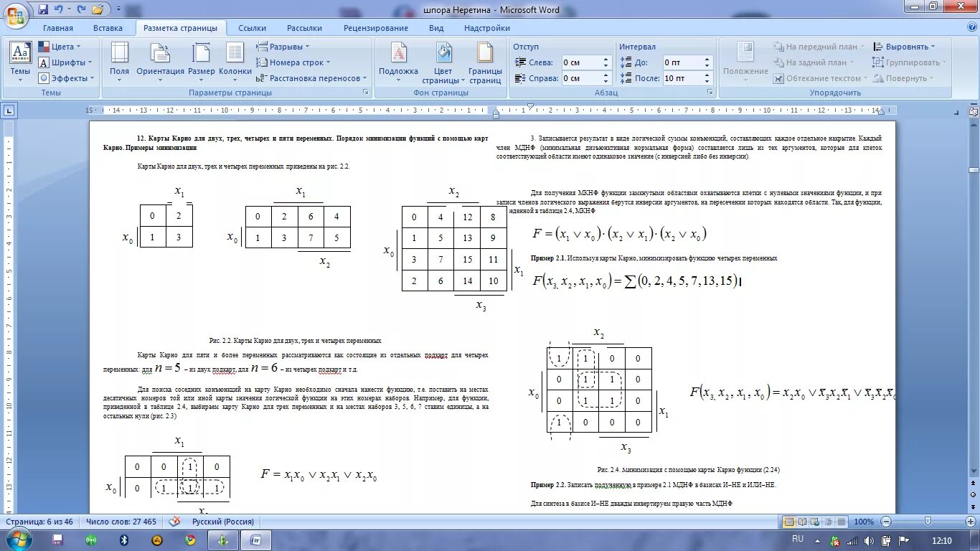Expand the Номера строк dropdown
Image resolution: width=980 pixels, height=551 pixels.
pos(293,62)
